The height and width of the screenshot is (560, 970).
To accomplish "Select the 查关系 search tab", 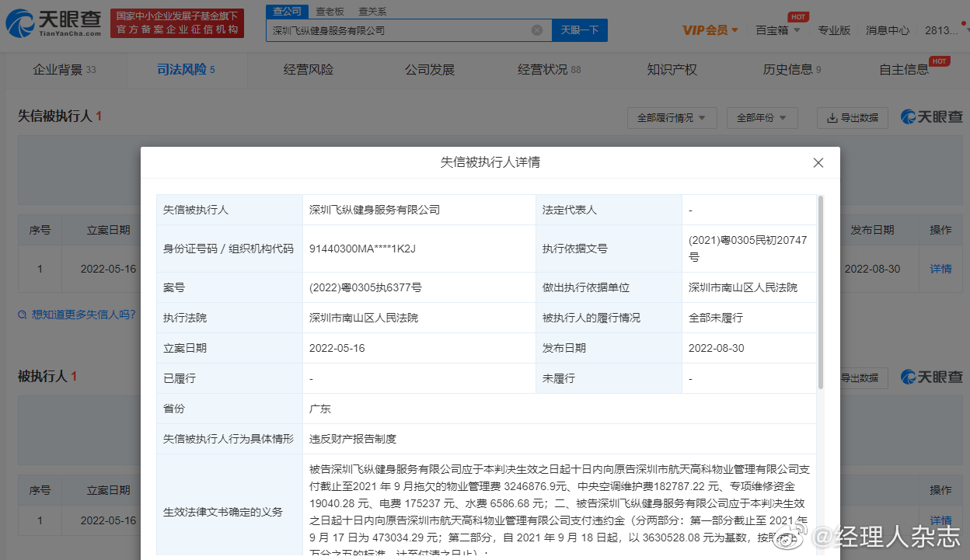I will [372, 12].
